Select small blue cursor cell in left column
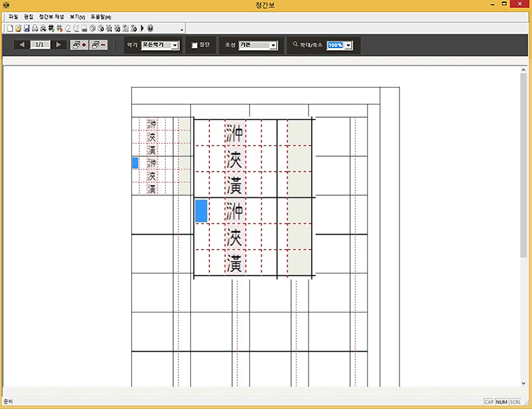The width and height of the screenshot is (532, 409). 135,163
